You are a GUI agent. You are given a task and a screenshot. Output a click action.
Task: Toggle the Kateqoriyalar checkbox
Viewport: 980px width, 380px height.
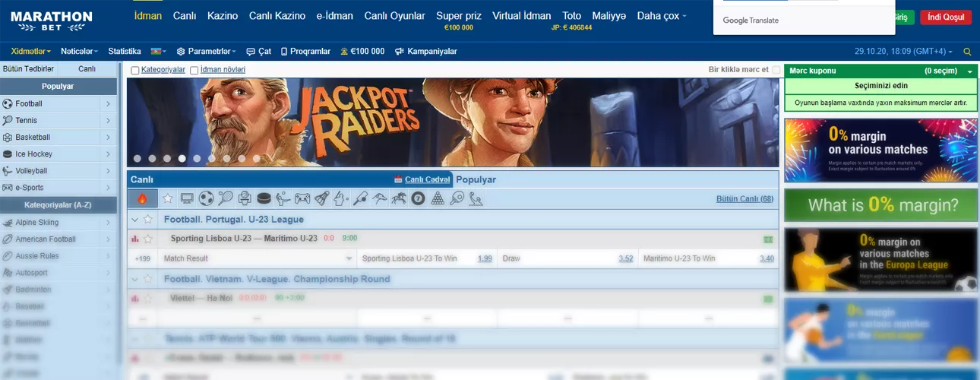(135, 70)
